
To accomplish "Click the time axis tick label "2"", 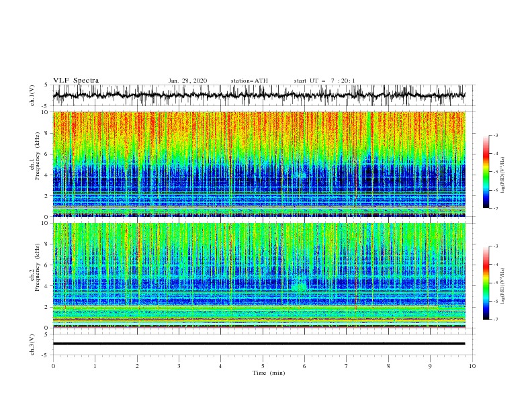I will click(137, 366).
